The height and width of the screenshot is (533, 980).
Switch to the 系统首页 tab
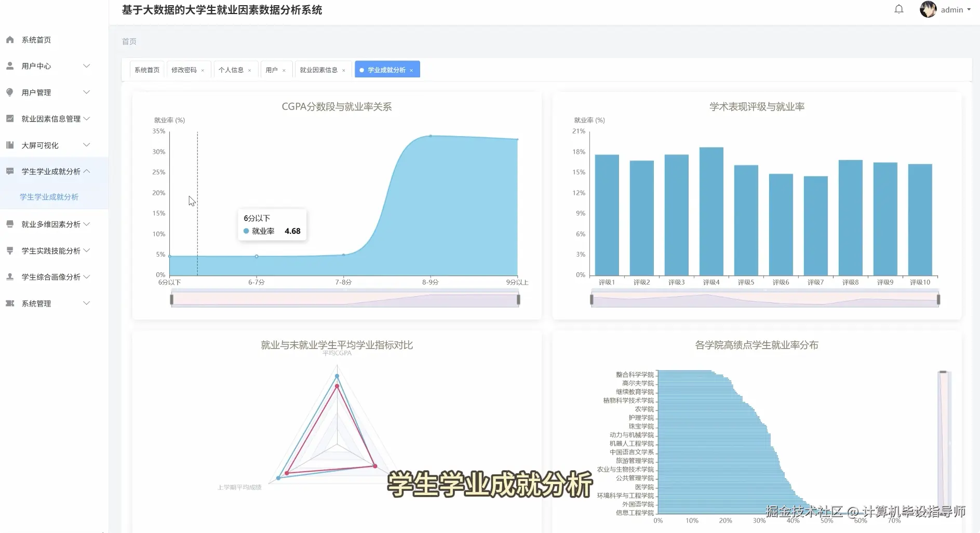coord(147,70)
